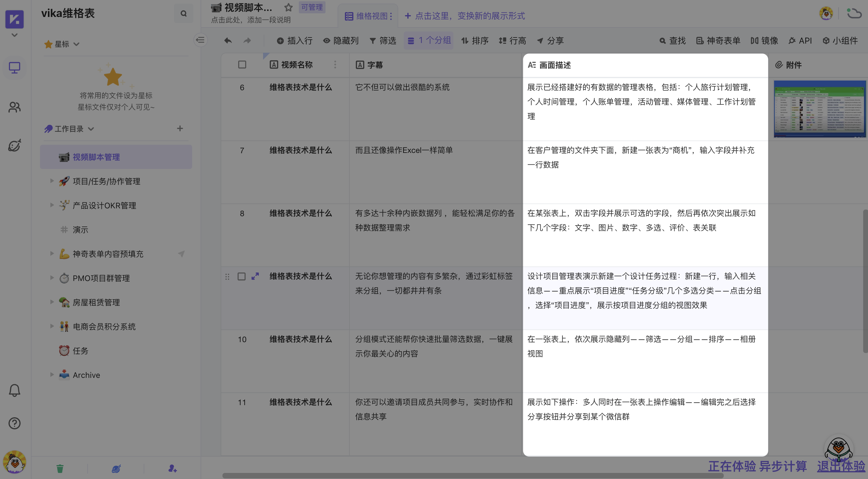Open the 小组件 widgets icon
This screenshot has height=479, width=868.
840,40
